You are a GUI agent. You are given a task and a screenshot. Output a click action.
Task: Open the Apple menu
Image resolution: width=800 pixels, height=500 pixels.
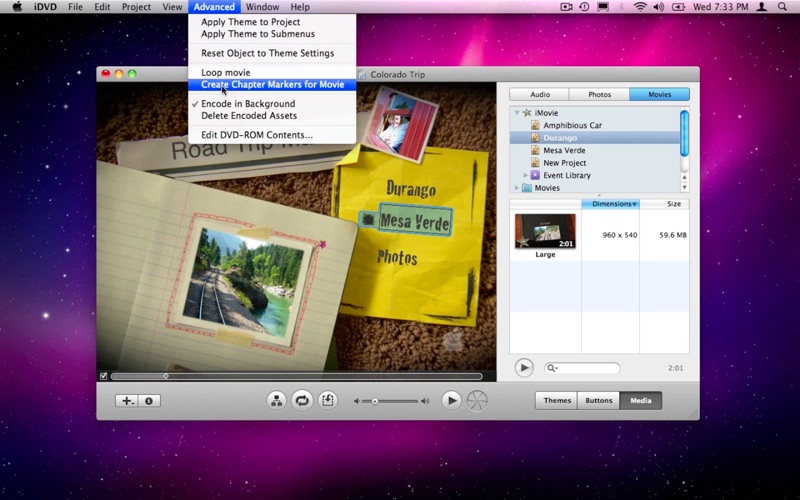pos(17,7)
